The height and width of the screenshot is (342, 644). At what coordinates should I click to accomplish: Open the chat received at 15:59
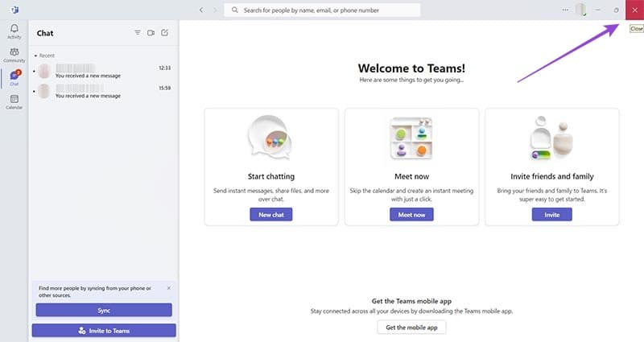[x=104, y=91]
